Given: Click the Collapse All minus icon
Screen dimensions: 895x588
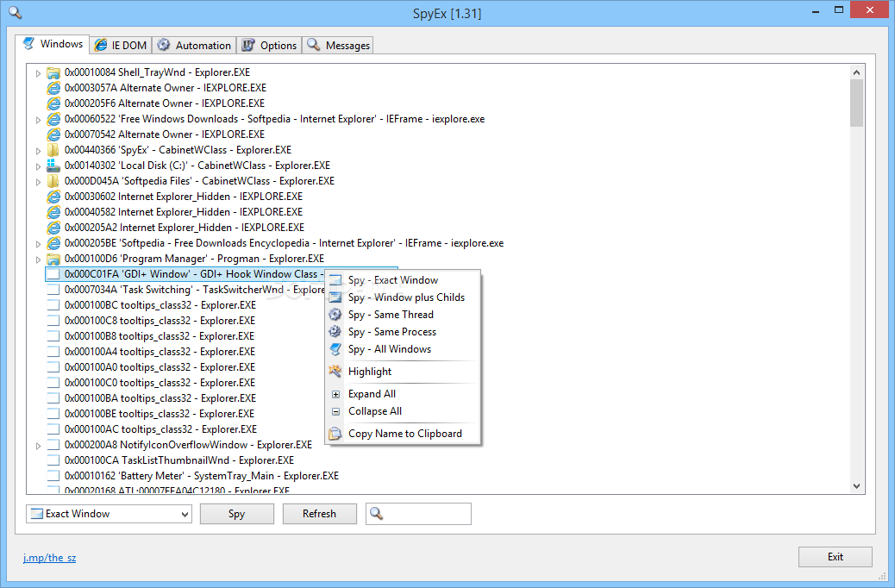Looking at the screenshot, I should point(335,411).
